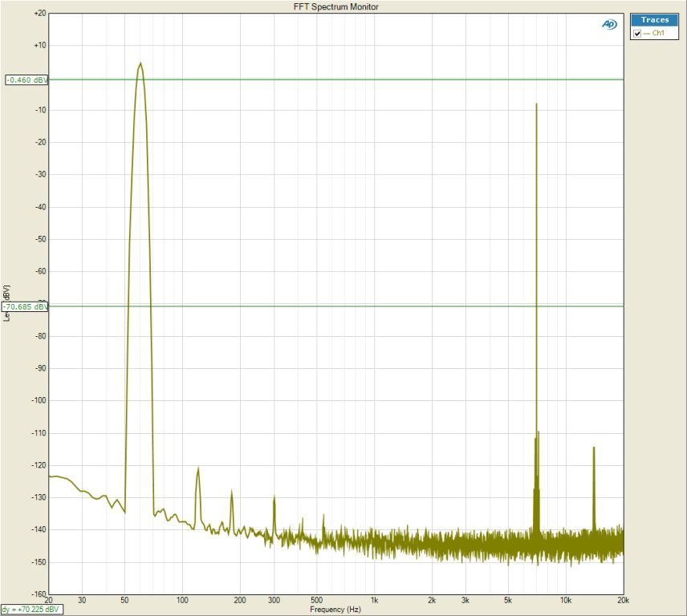
Task: Select the -0.460 dBV cursor value box
Action: (26, 80)
